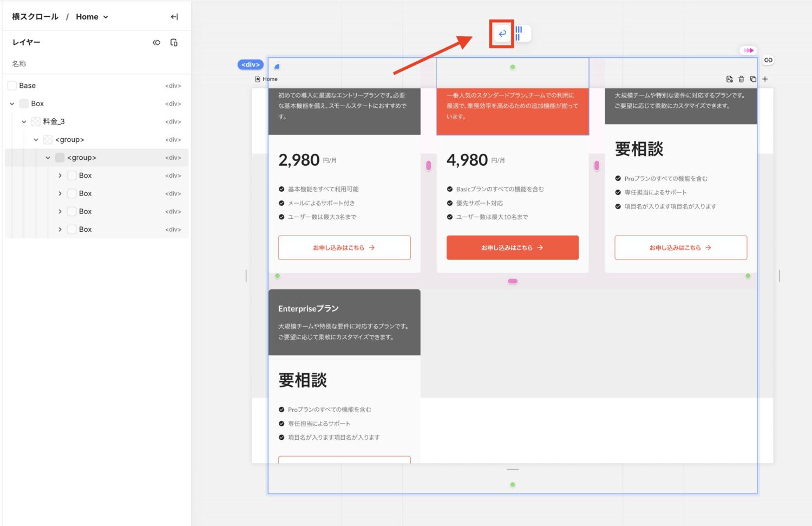Image resolution: width=812 pixels, height=526 pixels.
Task: Click the blue <div> tag label
Action: coord(250,64)
